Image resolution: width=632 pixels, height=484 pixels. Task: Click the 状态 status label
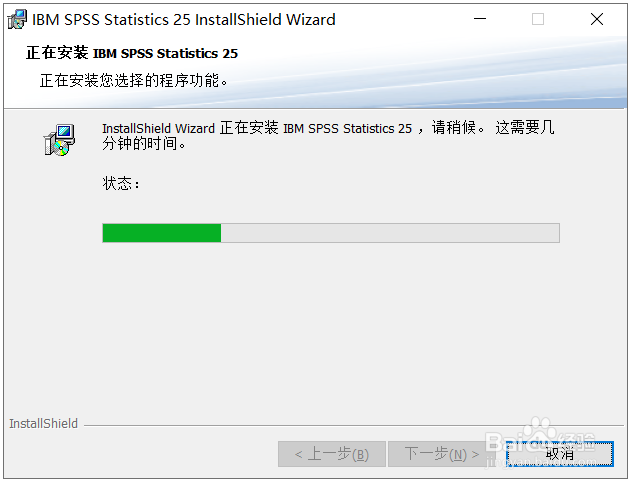pos(121,183)
